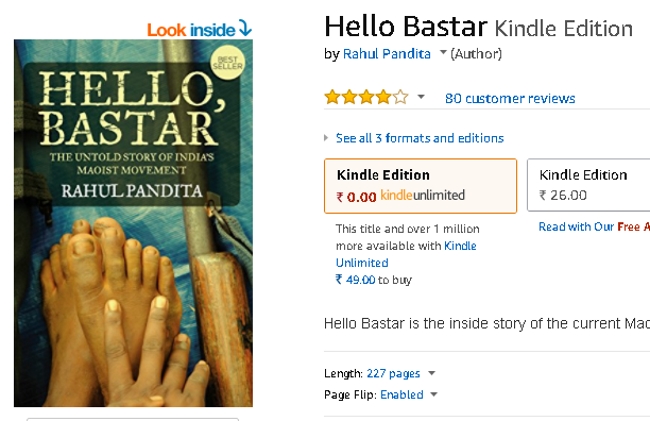Image resolution: width=650 pixels, height=421 pixels.
Task: Open the Rahul Pandita author link
Action: 387,54
